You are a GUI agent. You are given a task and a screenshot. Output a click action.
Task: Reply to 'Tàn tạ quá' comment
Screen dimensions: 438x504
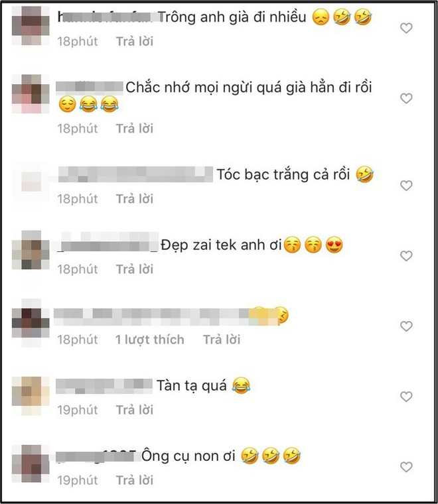[x=135, y=410]
